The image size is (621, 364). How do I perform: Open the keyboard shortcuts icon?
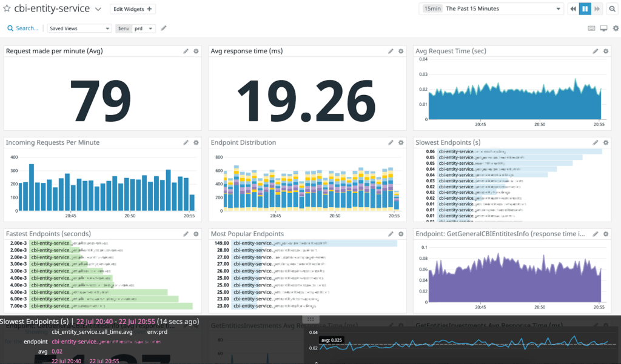[592, 28]
